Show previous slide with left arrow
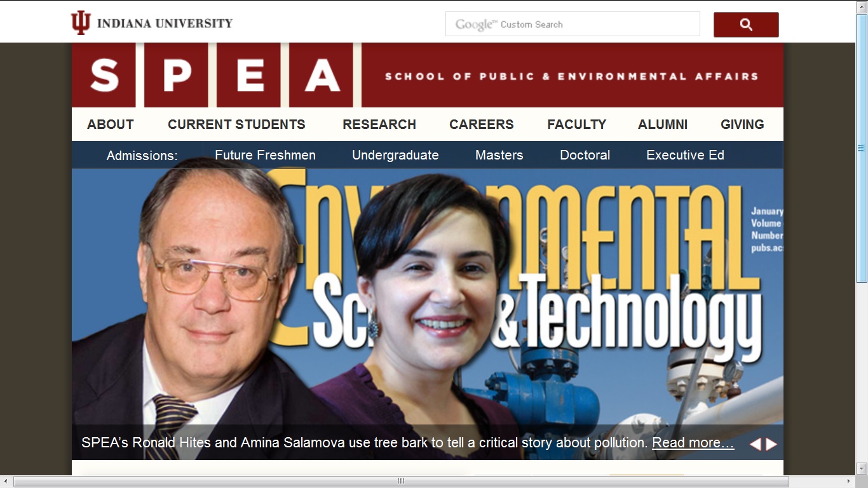Screen dimensions: 868x488 click(x=755, y=444)
